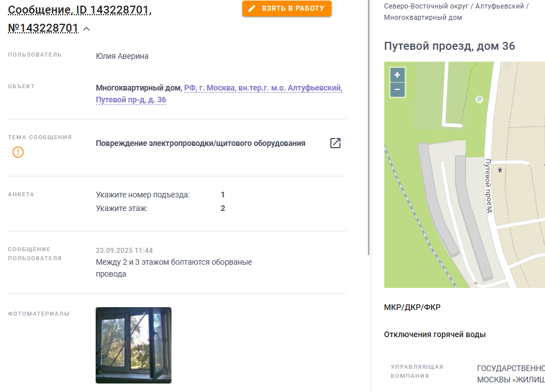This screenshot has height=392, width=545.
Task: Select the Алтуфьевский breadcrumb item
Action: click(500, 6)
